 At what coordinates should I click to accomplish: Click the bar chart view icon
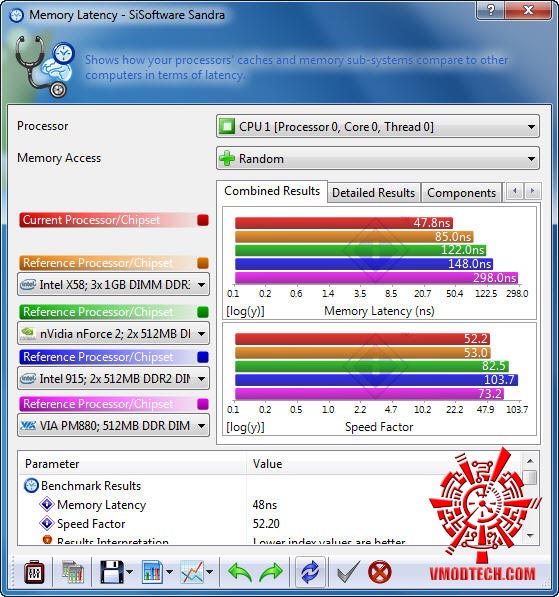[152, 572]
